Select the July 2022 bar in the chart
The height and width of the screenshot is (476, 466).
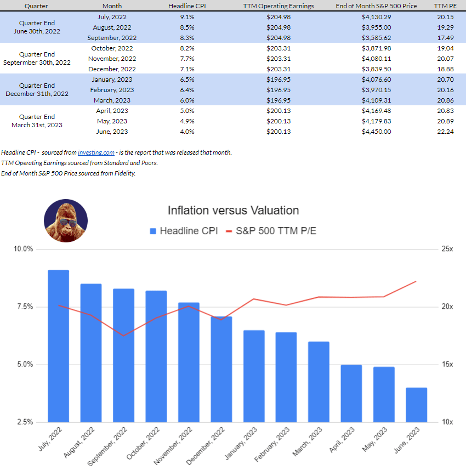click(x=59, y=345)
